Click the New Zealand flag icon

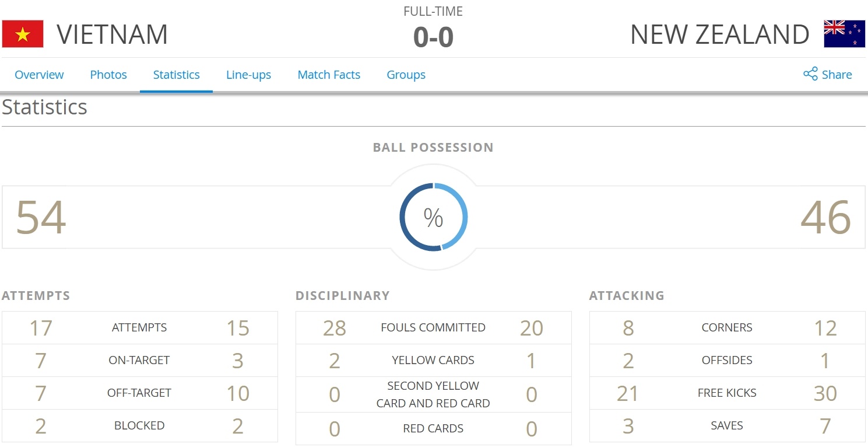[x=844, y=34]
